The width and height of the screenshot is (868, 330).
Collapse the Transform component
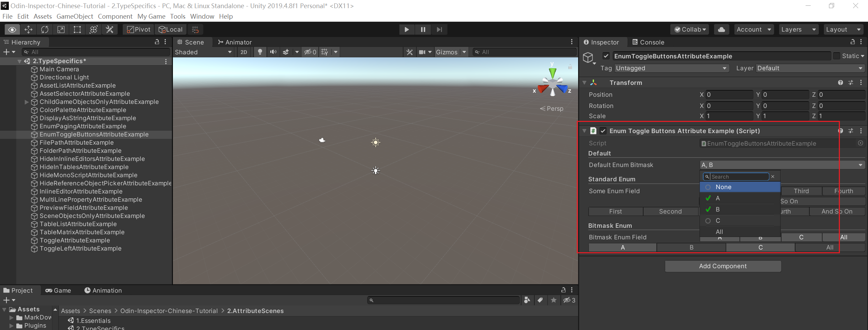pos(584,82)
